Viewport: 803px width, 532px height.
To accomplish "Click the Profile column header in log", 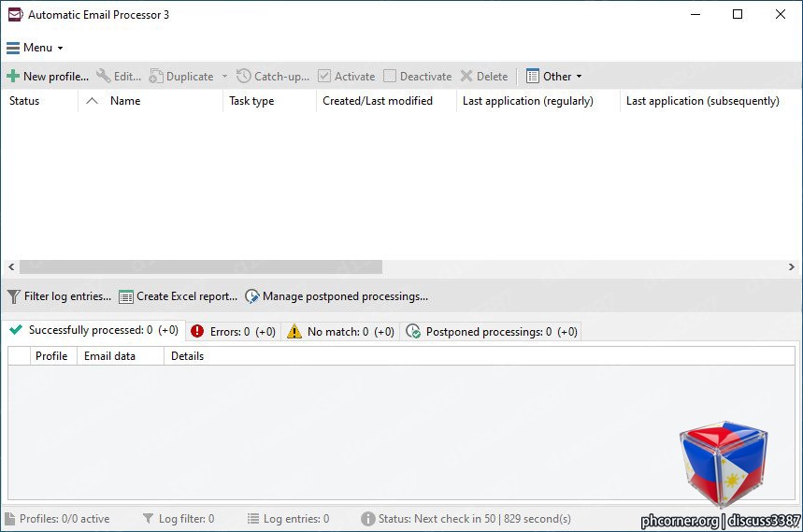I will 54,356.
